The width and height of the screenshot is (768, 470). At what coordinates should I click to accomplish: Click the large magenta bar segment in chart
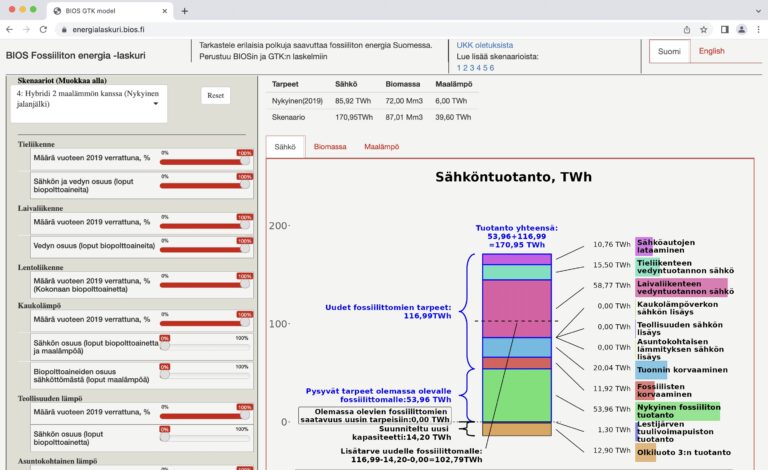(517, 308)
